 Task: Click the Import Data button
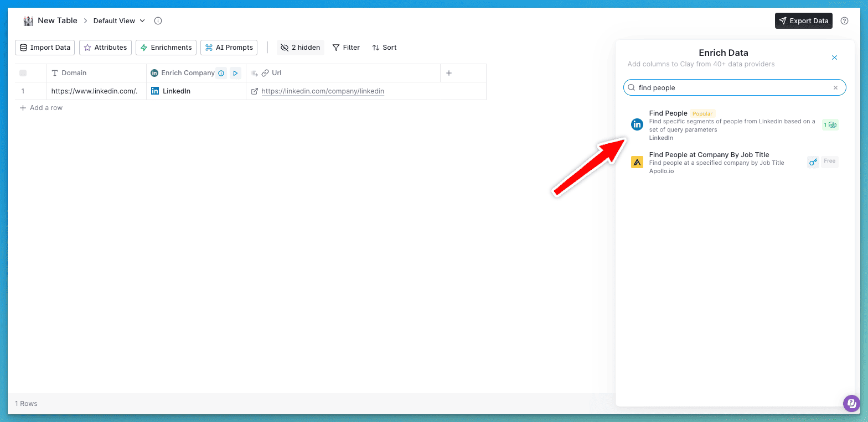tap(45, 48)
